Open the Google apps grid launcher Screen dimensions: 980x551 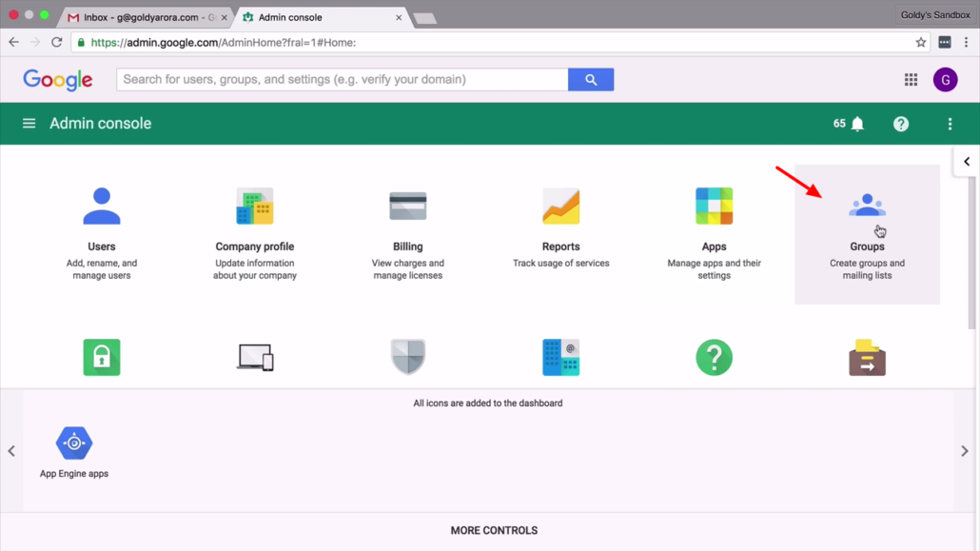tap(911, 79)
